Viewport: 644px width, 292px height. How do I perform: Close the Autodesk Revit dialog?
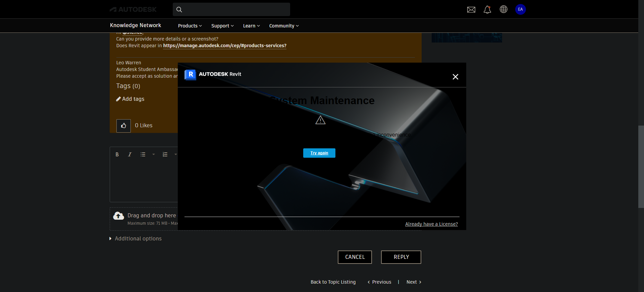click(455, 77)
